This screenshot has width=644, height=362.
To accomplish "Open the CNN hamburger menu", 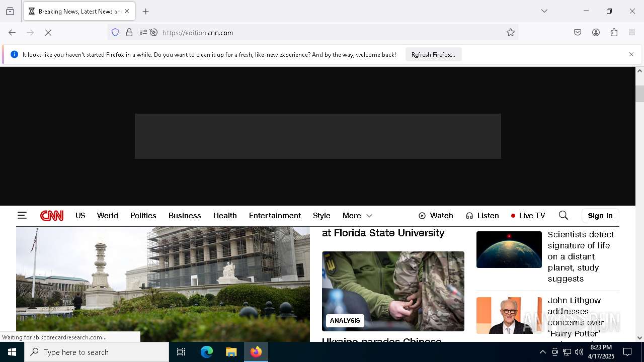I will 22,215.
